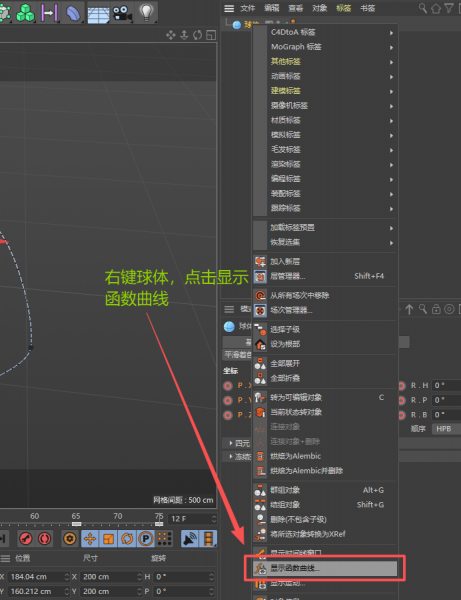This screenshot has width=461, height=600.
Task: Expand the MoGraph 标签 submenu
Action: [x=325, y=47]
